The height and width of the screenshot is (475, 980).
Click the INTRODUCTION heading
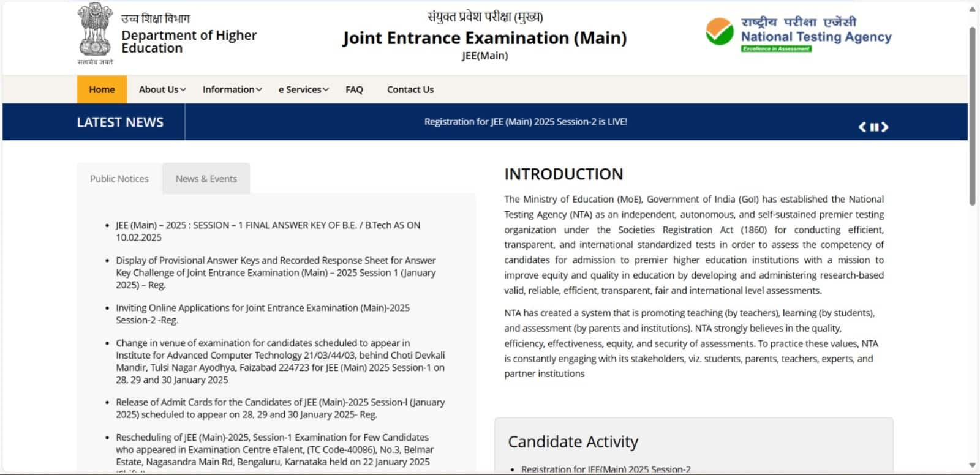click(563, 174)
